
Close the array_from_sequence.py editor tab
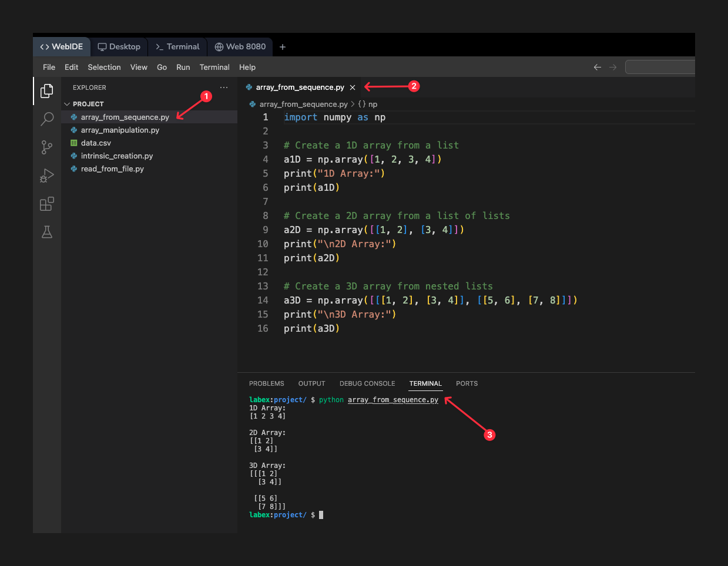(x=353, y=86)
